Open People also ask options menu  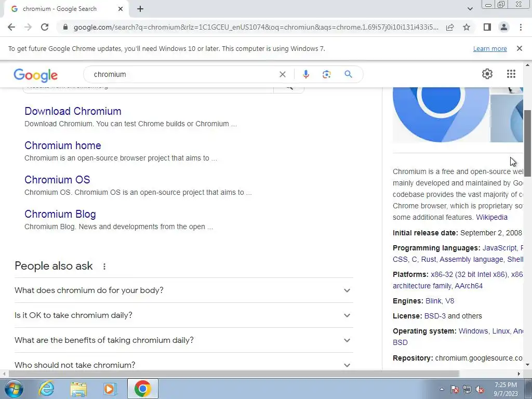104,267
